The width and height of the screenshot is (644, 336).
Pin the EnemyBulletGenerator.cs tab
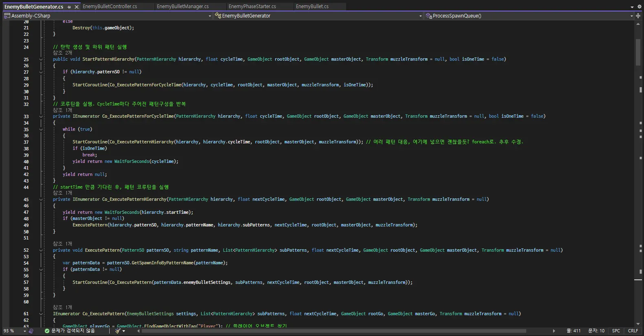[x=69, y=7]
